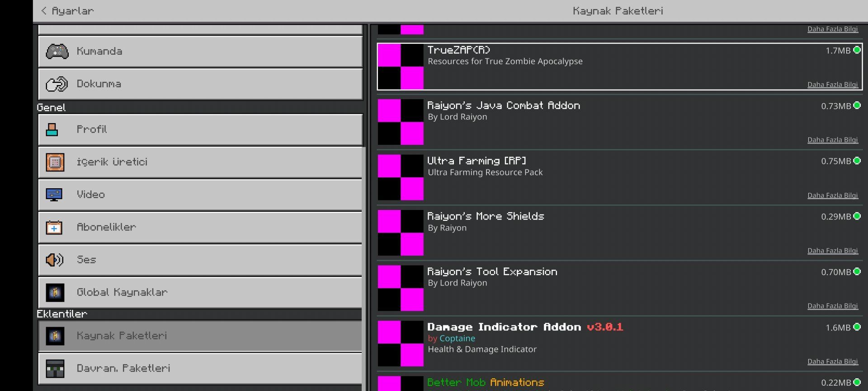
Task: Click the Dokunma touch hand icon
Action: (x=57, y=84)
